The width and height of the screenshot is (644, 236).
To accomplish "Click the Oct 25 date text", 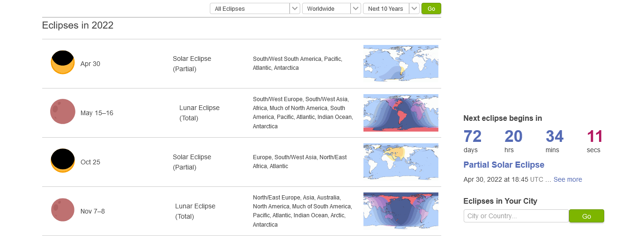I will [90, 162].
